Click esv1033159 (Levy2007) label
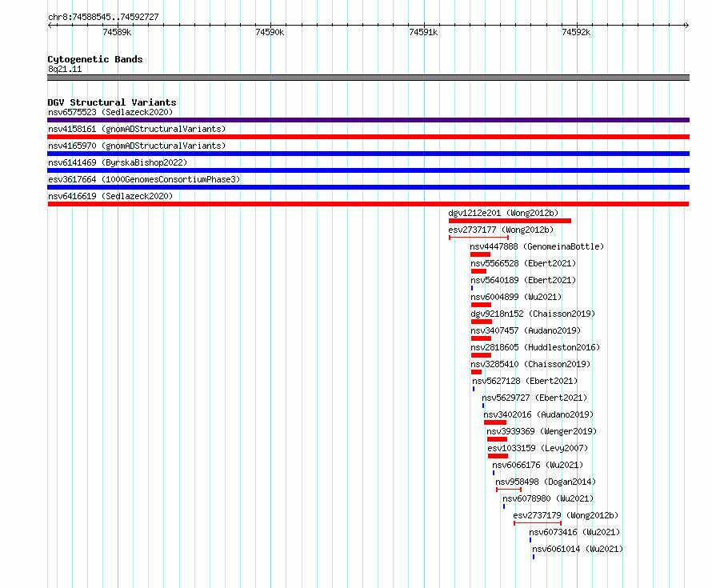This screenshot has height=588, width=712. coord(538,448)
